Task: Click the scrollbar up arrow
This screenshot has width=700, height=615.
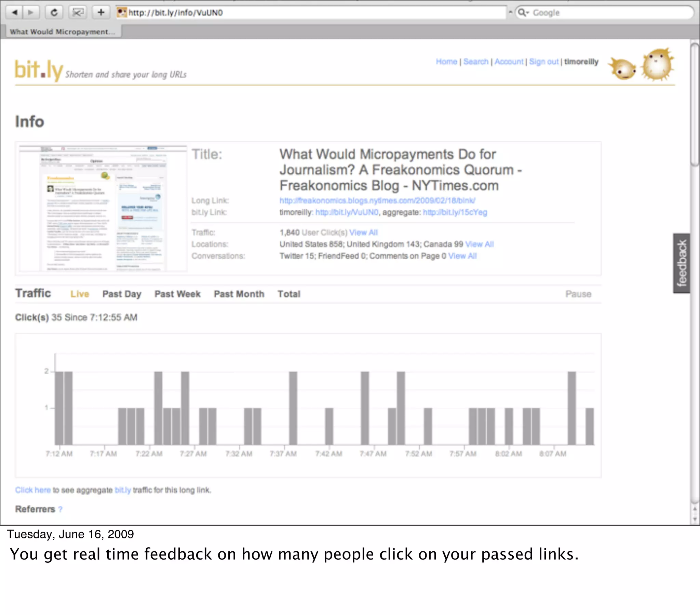Action: click(695, 509)
